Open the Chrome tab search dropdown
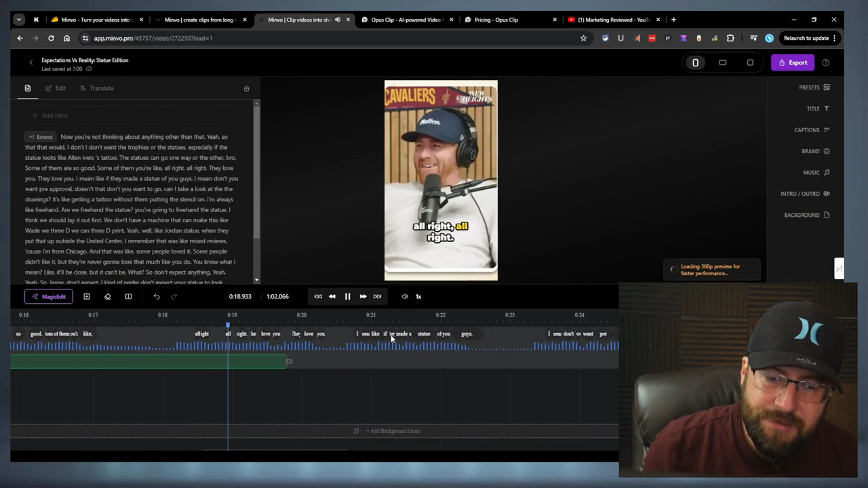This screenshot has height=488, width=868. [x=19, y=20]
